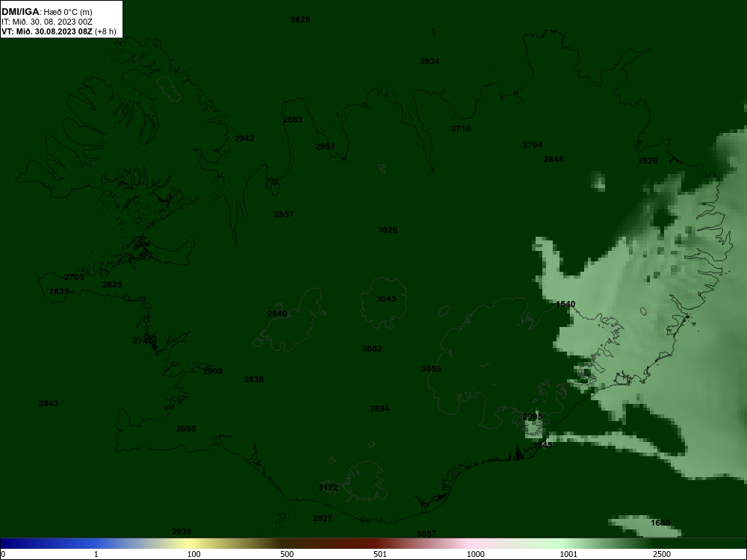Select the 1540 value on light green area
747x560 pixels.
point(565,304)
